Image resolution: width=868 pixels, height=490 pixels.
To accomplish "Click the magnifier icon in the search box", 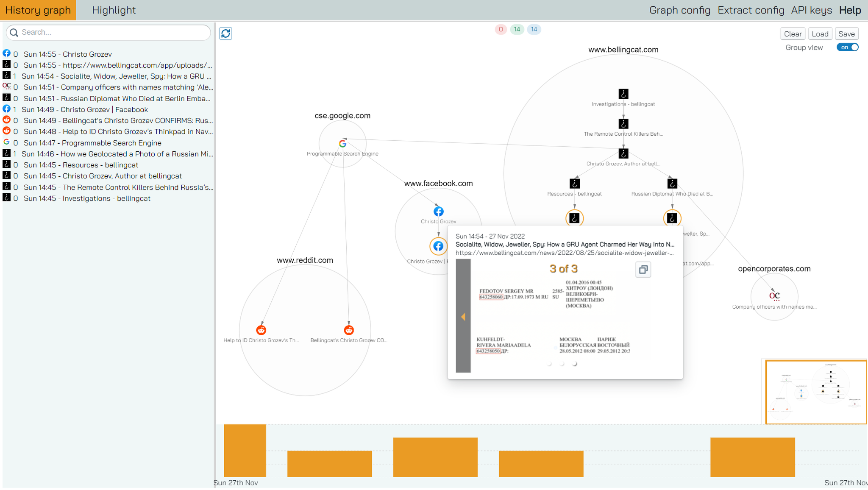I will coord(14,32).
